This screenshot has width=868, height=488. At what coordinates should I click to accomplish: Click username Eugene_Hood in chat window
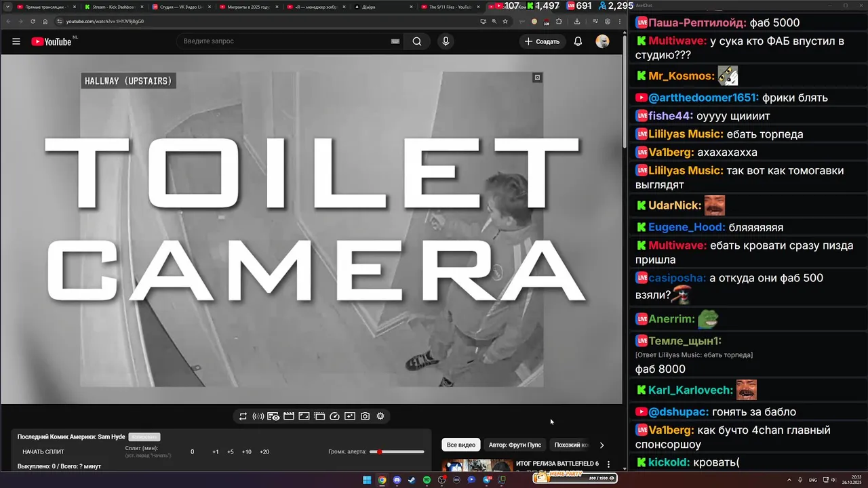(687, 228)
